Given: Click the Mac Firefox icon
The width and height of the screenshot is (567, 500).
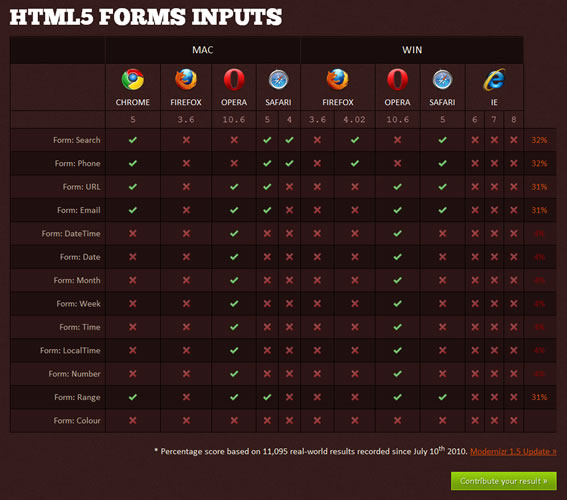Looking at the screenshot, I should [186, 80].
